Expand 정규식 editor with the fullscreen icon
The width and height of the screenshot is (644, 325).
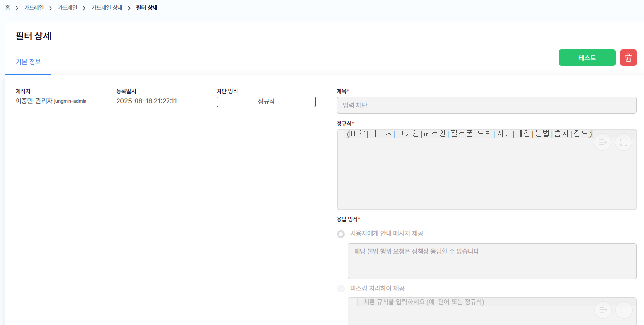[x=624, y=142]
